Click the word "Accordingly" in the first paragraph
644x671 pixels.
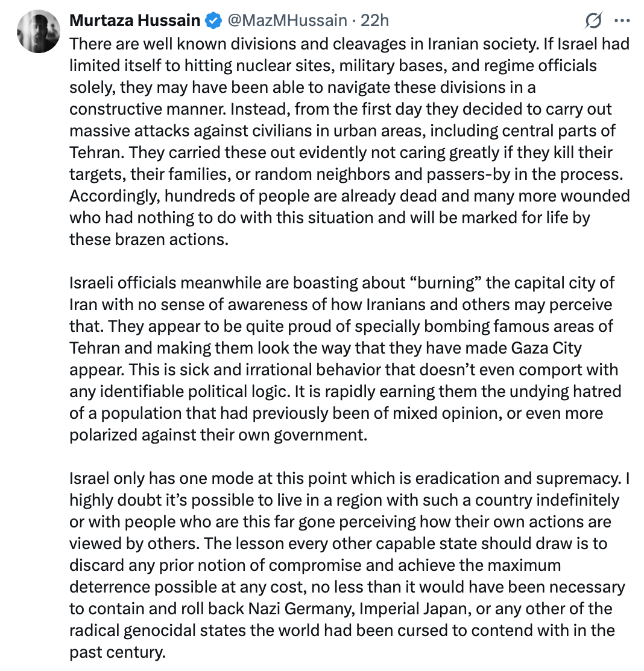coord(115,196)
